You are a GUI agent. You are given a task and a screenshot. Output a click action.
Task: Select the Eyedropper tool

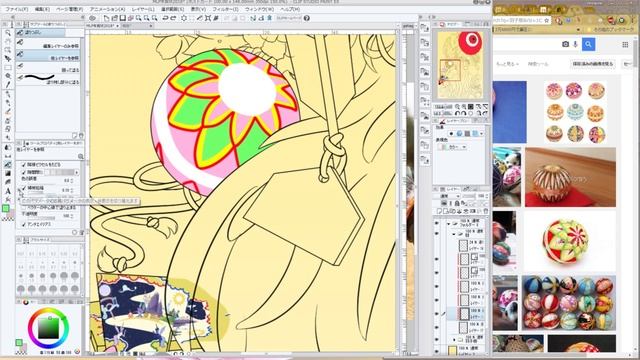tap(7, 85)
